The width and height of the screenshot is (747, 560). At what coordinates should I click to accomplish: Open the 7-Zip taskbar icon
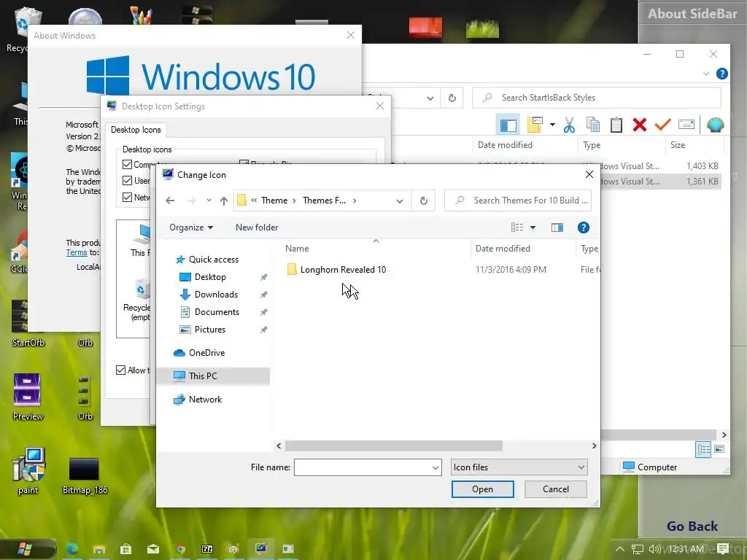point(207,549)
